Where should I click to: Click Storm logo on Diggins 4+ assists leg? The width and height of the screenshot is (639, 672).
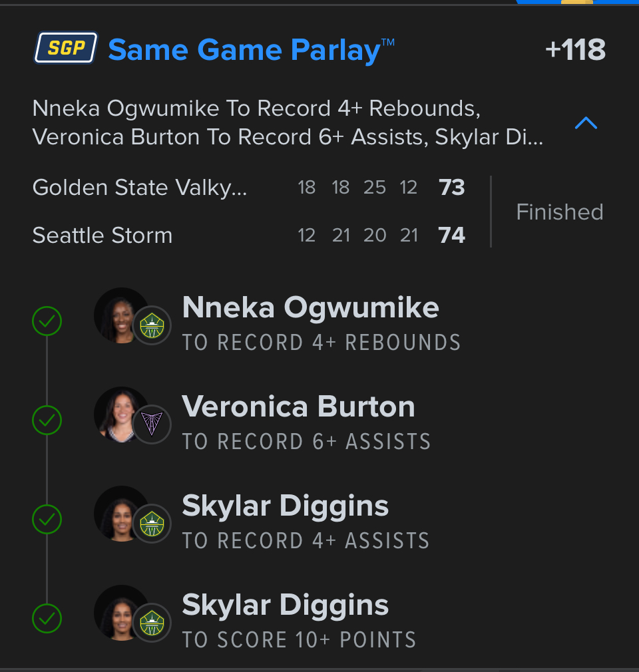click(x=152, y=524)
